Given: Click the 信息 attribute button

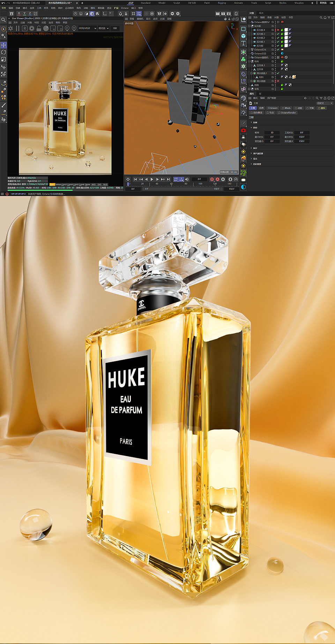Looking at the screenshot, I should [x=261, y=108].
